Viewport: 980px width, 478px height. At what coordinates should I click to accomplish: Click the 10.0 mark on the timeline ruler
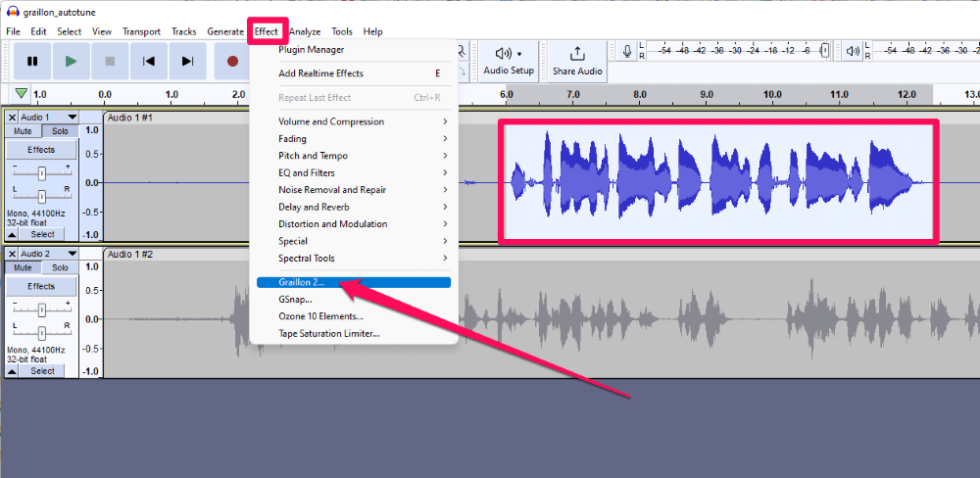tap(772, 95)
